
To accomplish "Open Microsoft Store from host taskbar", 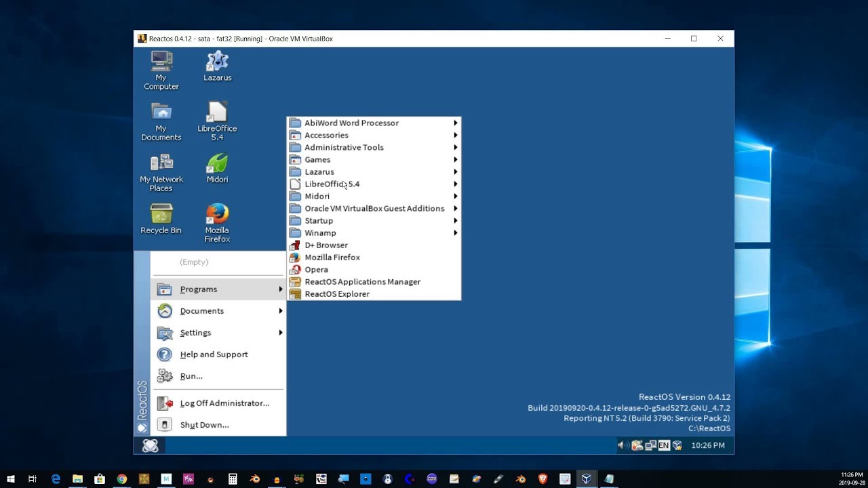I will [100, 479].
